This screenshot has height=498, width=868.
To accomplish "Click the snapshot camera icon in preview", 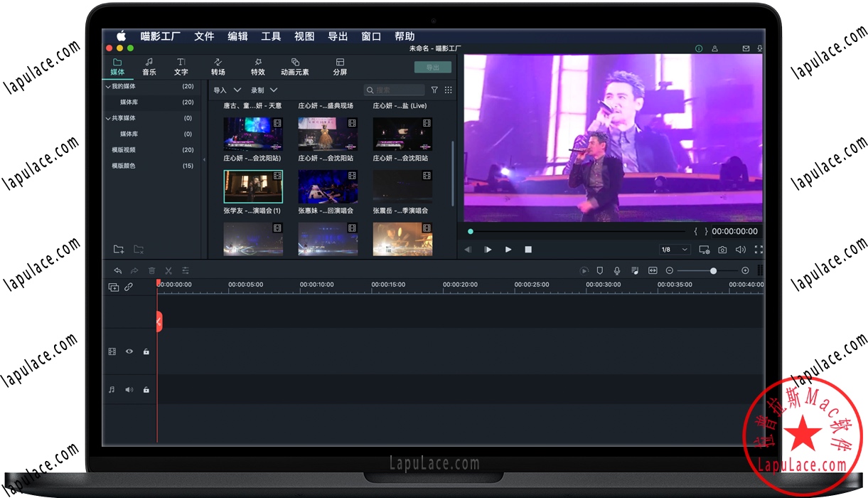I will tap(722, 250).
